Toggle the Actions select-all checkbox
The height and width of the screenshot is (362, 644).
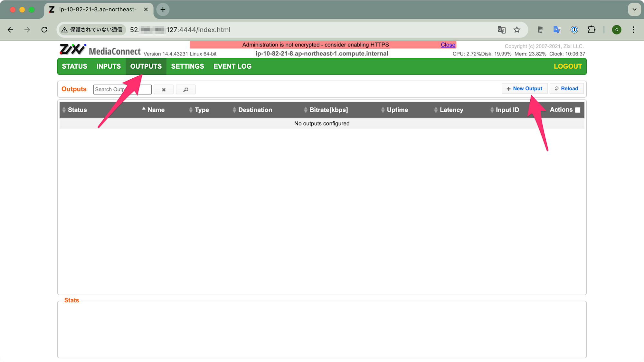(578, 110)
